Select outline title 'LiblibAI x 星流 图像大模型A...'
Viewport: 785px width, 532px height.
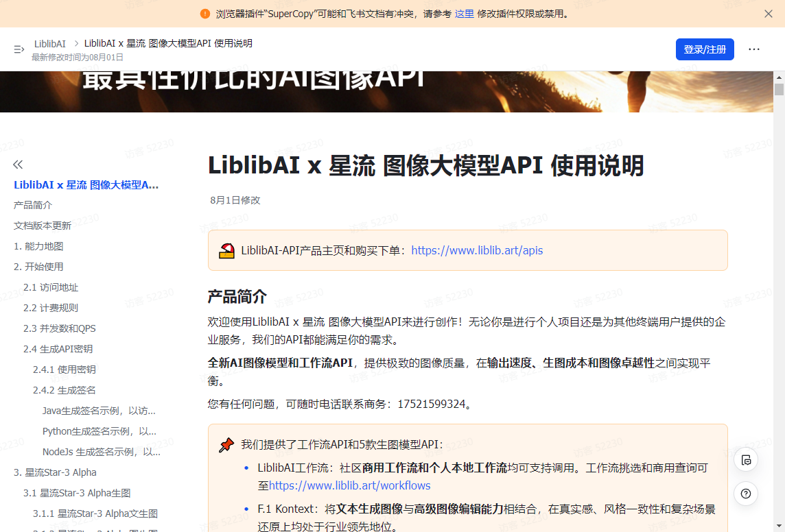click(x=86, y=185)
